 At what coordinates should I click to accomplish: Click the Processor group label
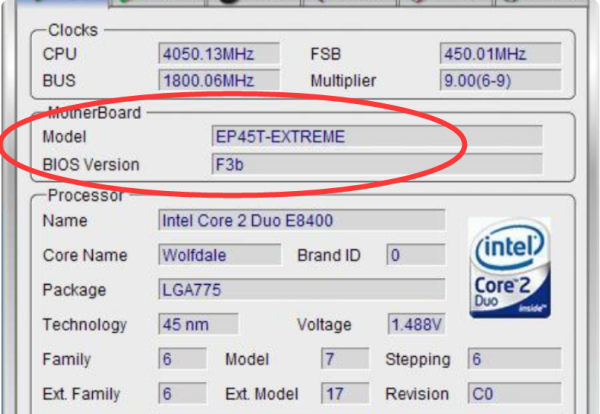(86, 196)
